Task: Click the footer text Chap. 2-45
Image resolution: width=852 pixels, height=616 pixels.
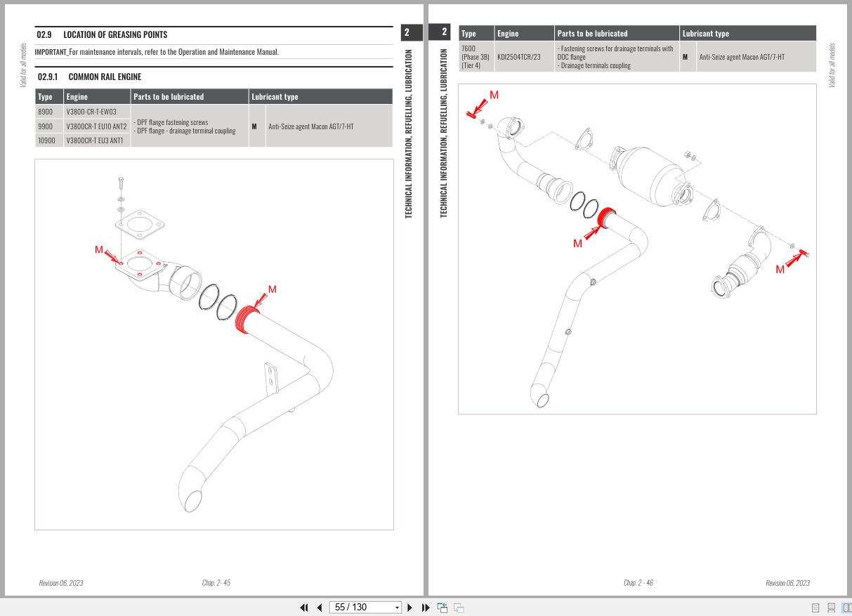Action: pyautogui.click(x=216, y=582)
